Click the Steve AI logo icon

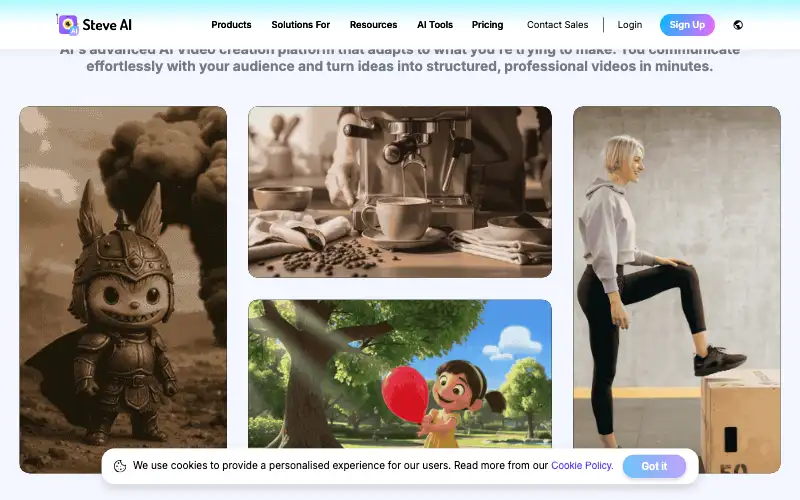click(x=68, y=24)
